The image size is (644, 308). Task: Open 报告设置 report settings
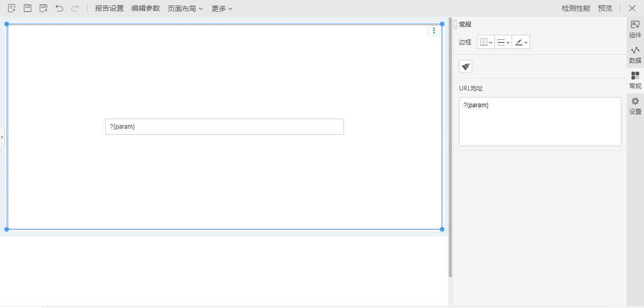point(109,8)
